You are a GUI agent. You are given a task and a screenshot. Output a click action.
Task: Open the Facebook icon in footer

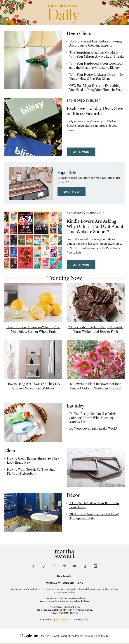point(54,566)
